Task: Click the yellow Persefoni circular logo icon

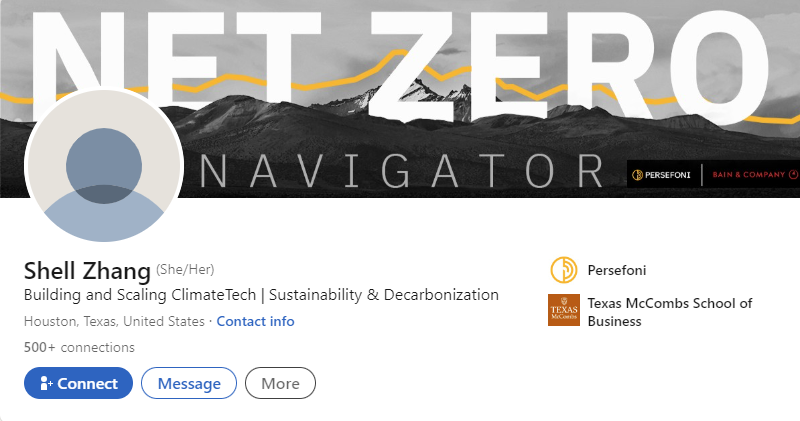Action: point(564,270)
